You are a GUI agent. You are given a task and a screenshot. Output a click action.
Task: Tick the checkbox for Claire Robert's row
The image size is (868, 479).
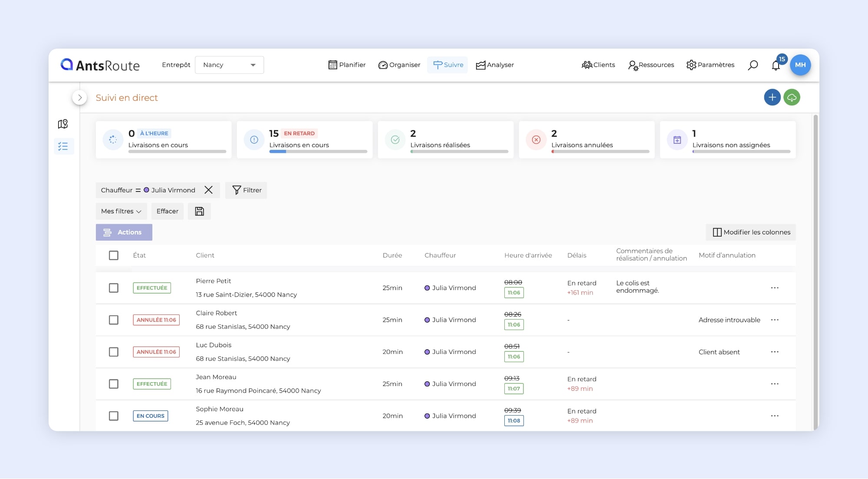click(x=114, y=320)
